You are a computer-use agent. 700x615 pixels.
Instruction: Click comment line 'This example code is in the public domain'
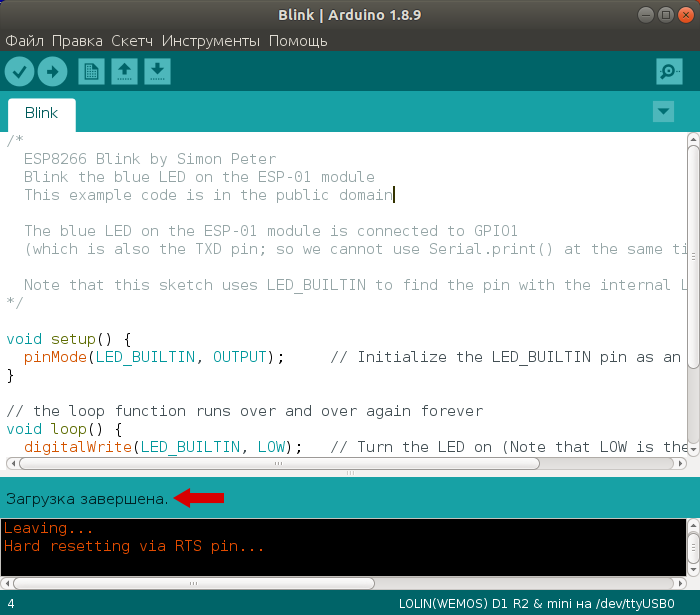[208, 195]
